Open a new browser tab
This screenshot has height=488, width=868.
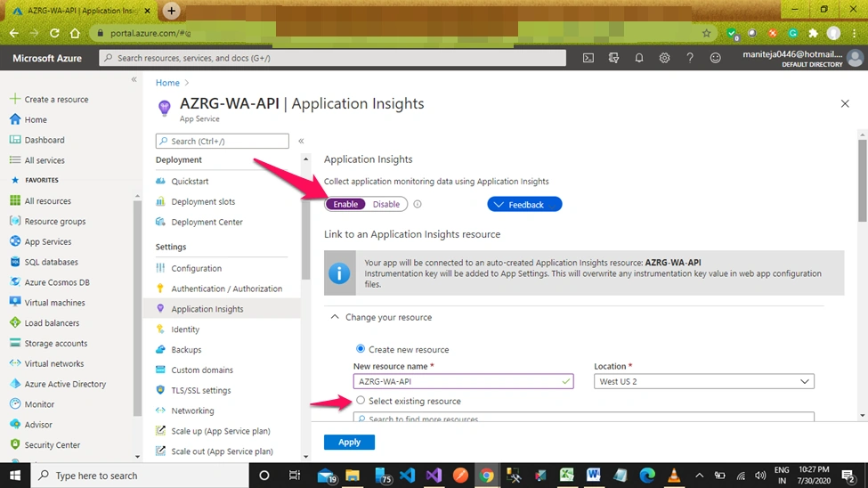pos(171,11)
